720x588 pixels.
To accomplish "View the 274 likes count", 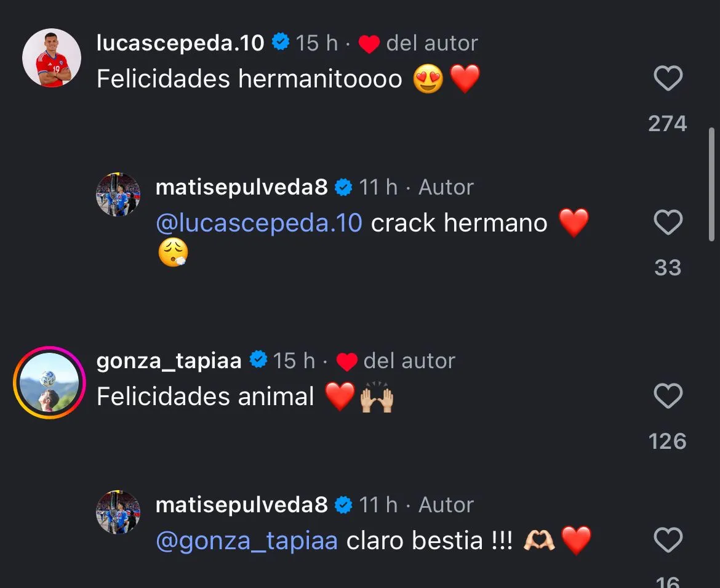I will tap(668, 124).
